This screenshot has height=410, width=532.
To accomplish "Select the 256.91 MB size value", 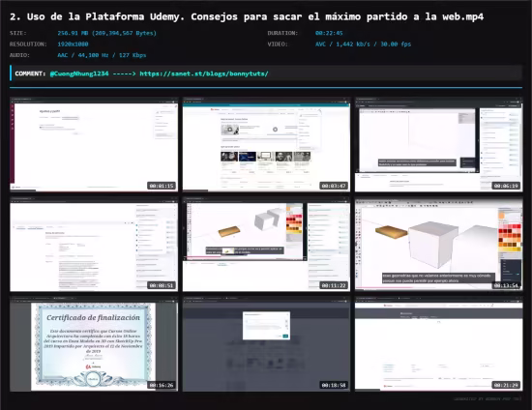I will click(x=106, y=33).
